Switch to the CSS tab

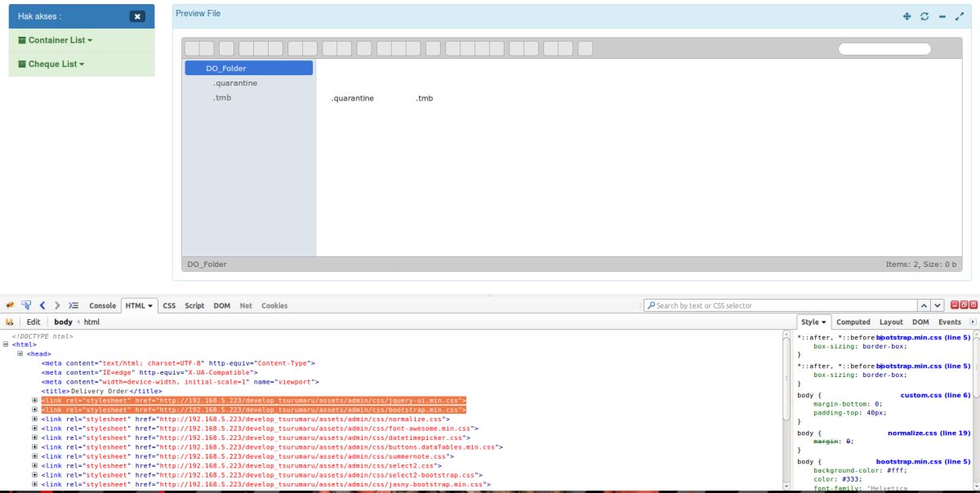[x=169, y=305]
